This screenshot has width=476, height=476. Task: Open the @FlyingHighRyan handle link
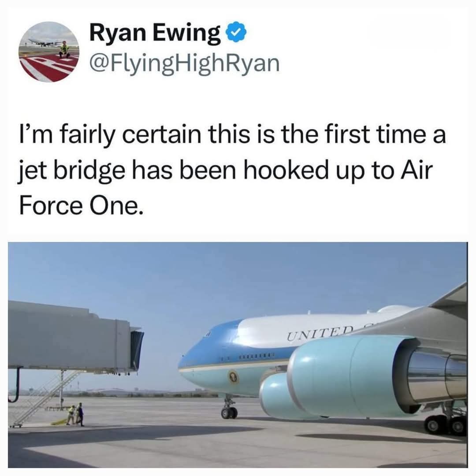coord(184,65)
